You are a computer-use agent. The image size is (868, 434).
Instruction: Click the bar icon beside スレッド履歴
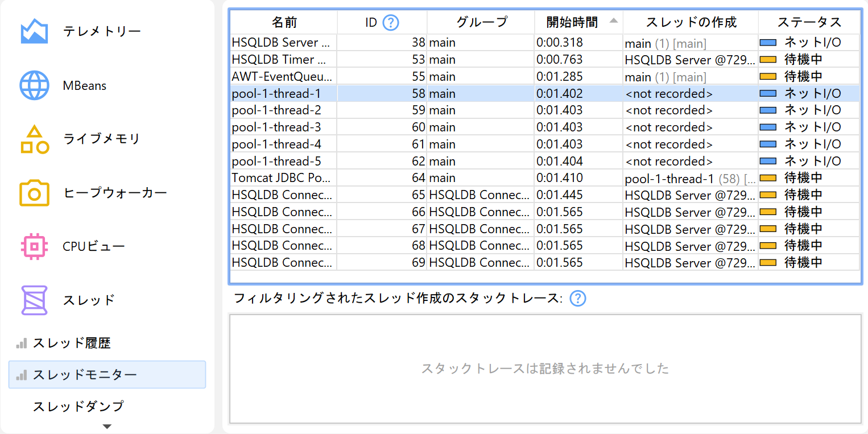22,343
